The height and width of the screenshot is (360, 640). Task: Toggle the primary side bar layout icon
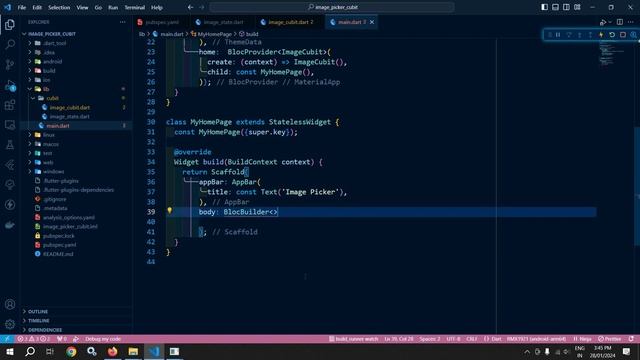pos(544,7)
